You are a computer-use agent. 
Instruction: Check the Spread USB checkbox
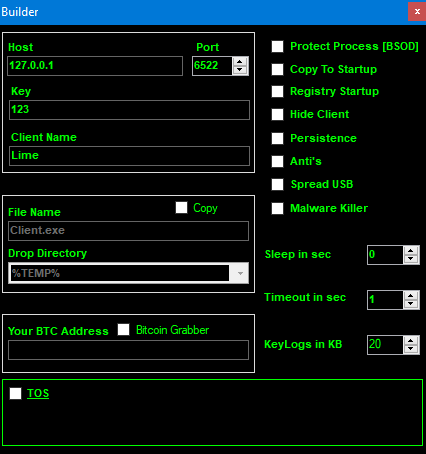(x=277, y=184)
